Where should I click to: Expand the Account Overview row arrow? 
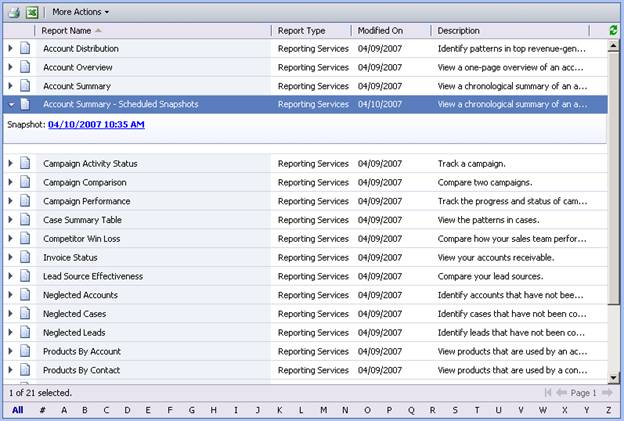11,67
